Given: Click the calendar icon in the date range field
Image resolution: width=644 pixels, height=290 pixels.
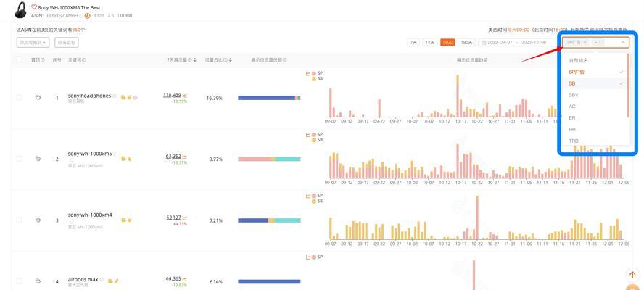Looking at the screenshot, I should click(484, 42).
